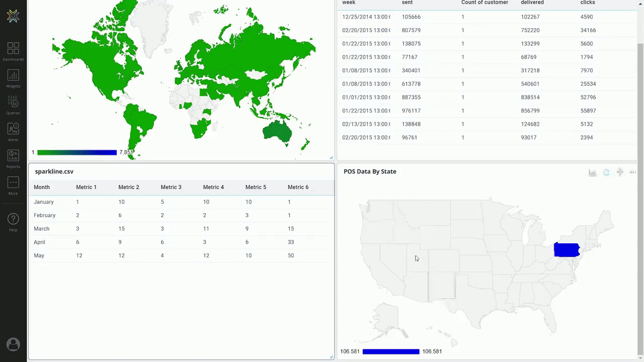The width and height of the screenshot is (644, 362).
Task: Click the chart type icon on POS widget
Action: 593,172
